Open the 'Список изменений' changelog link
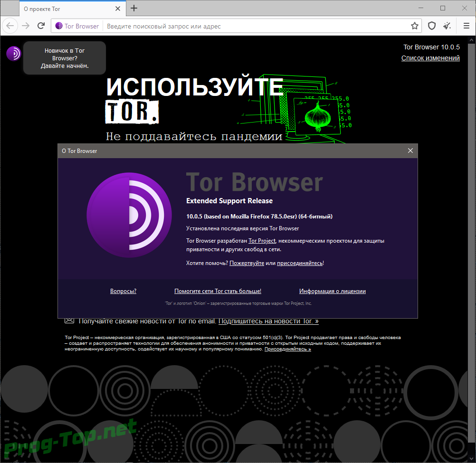 (430, 58)
